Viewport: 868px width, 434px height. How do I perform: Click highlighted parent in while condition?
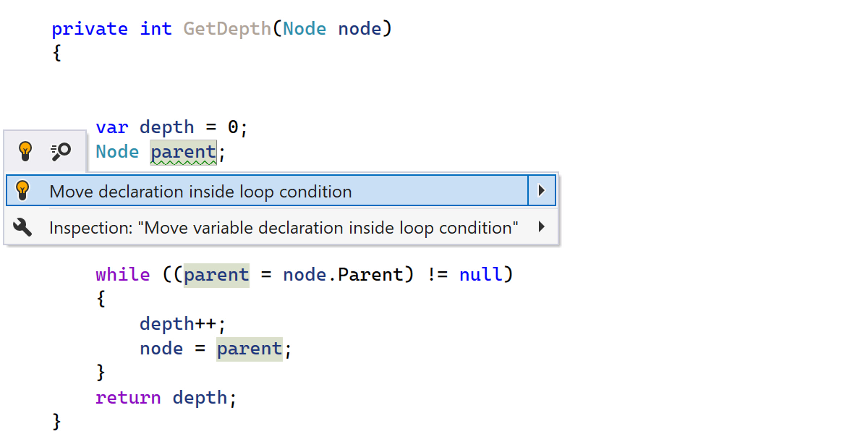click(x=216, y=275)
